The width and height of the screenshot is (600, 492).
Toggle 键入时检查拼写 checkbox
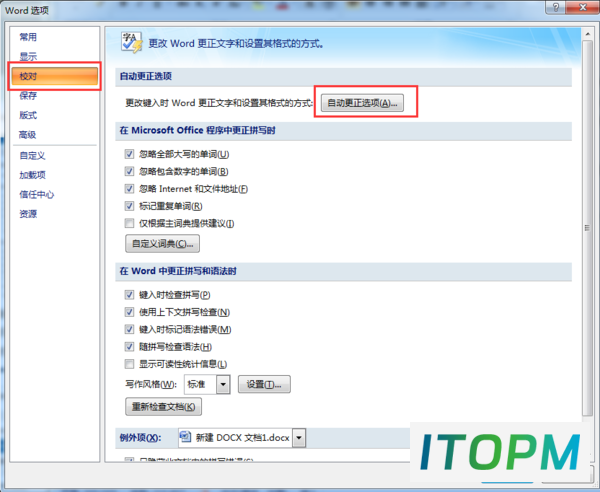129,295
